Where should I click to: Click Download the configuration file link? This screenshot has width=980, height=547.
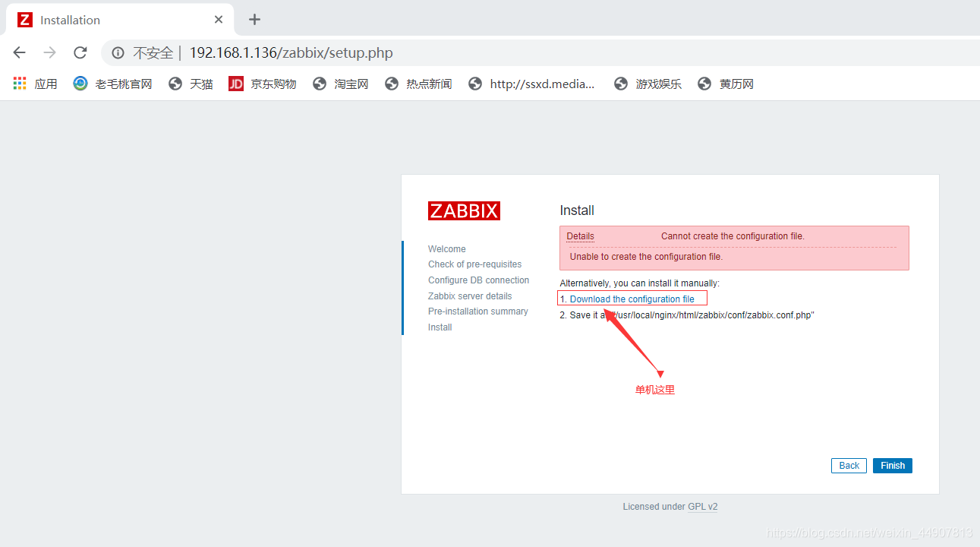(632, 299)
